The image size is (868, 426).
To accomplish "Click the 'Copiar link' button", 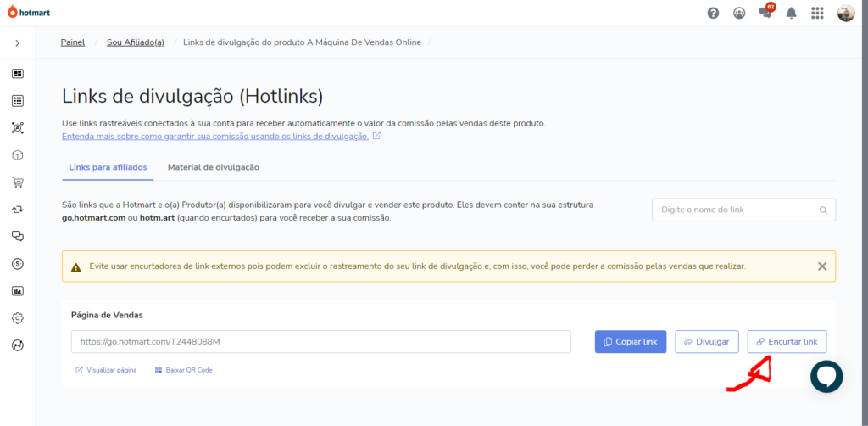I will tap(631, 342).
